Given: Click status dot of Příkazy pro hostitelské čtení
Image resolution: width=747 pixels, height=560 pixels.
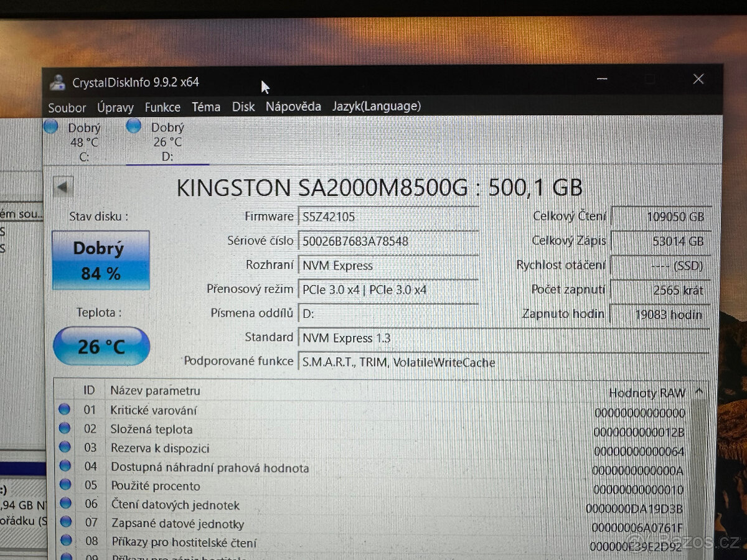Looking at the screenshot, I should click(66, 540).
